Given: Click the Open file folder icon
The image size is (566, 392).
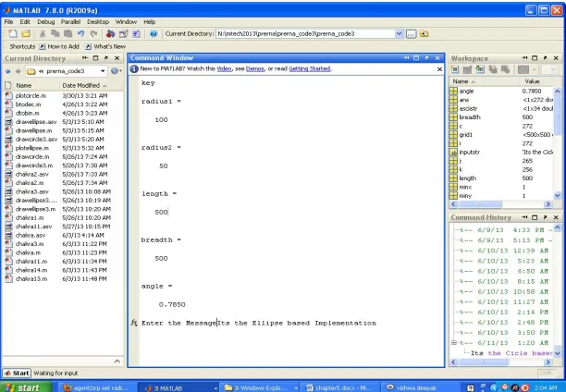Looking at the screenshot, I should [x=26, y=33].
